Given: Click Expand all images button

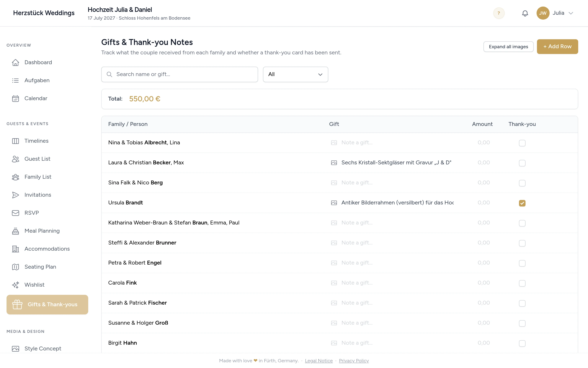Looking at the screenshot, I should [x=508, y=46].
